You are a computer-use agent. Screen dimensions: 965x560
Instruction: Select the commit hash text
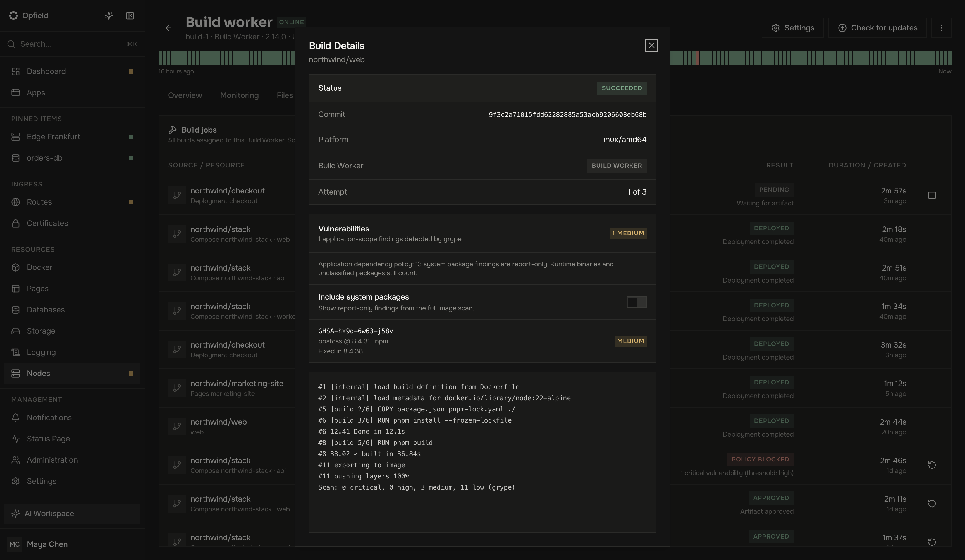pyautogui.click(x=567, y=114)
